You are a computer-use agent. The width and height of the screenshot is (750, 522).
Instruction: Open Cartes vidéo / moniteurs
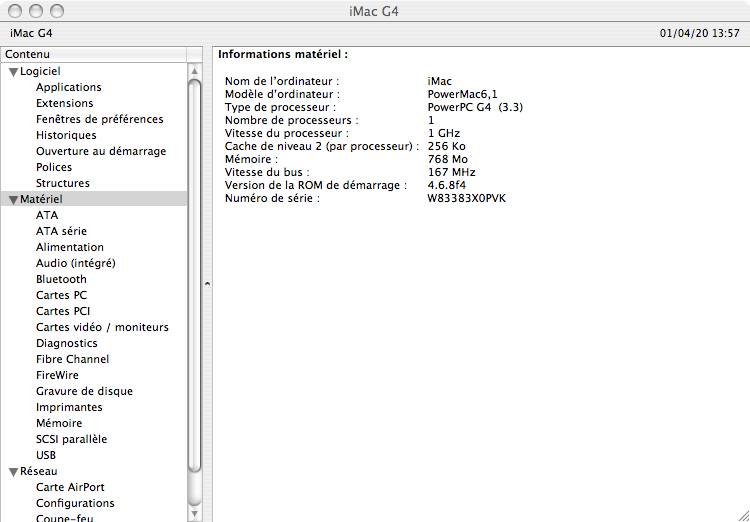coord(102,327)
